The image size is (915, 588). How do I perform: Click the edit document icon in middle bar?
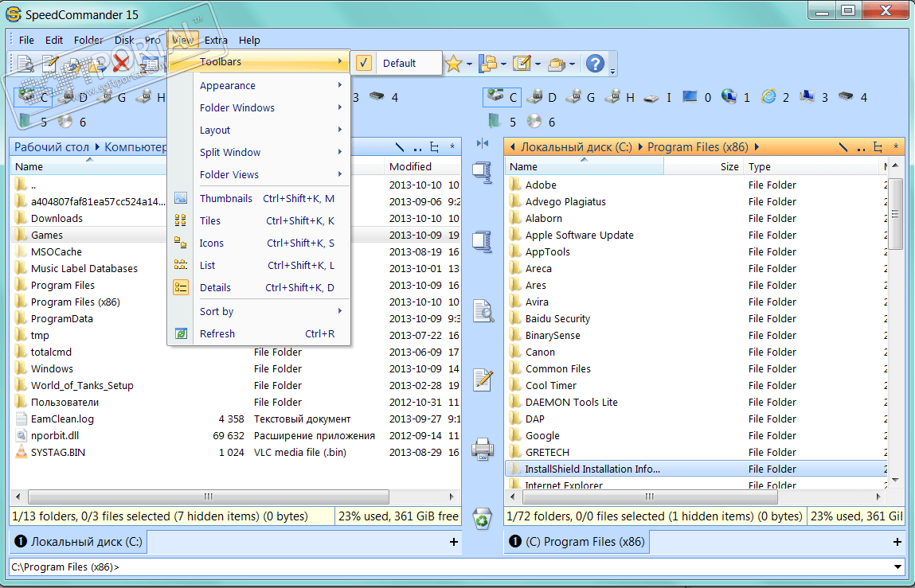click(483, 380)
